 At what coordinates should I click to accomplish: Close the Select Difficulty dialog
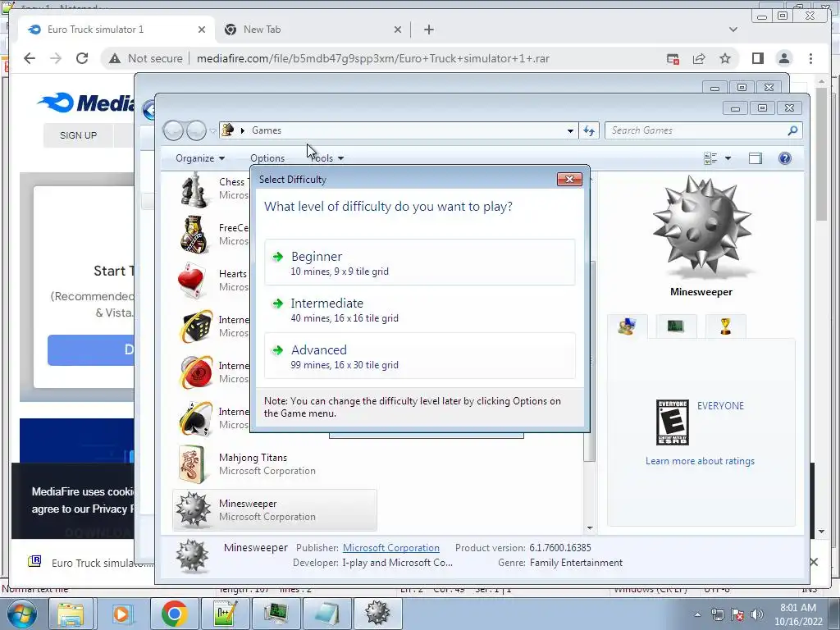point(569,180)
